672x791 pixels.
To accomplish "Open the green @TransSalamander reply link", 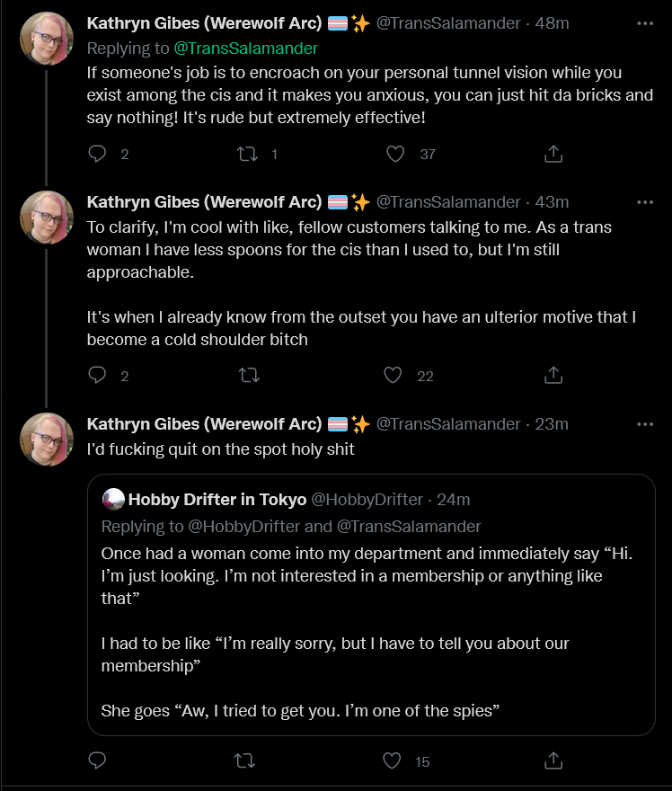I will [245, 49].
